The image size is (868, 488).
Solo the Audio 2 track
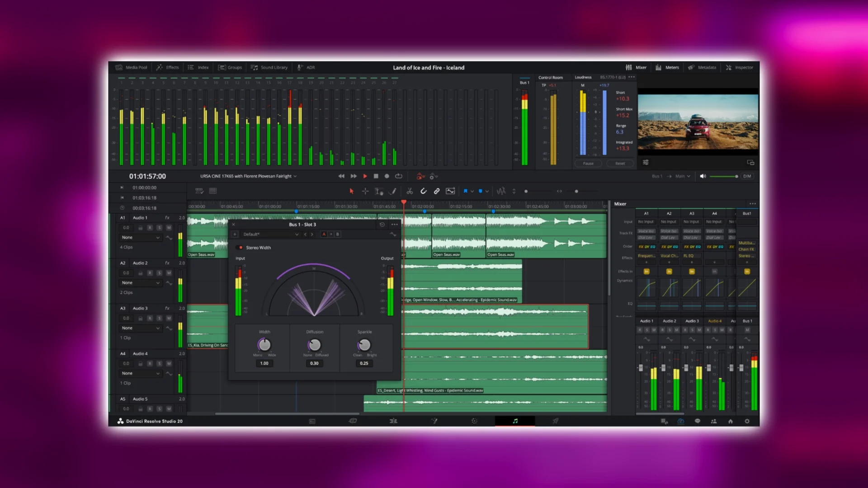[159, 273]
